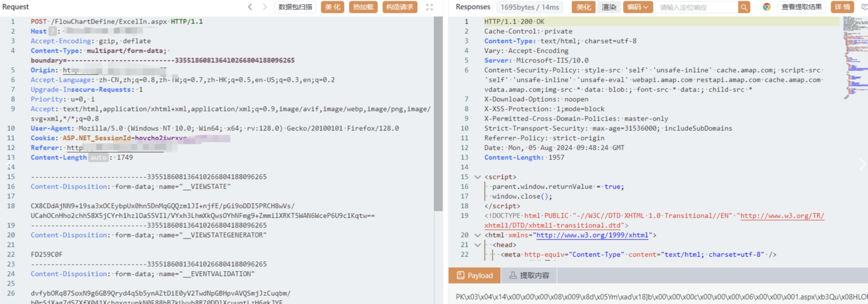Click the POST request line
Viewport: 868px width, 304px height.
coord(117,22)
